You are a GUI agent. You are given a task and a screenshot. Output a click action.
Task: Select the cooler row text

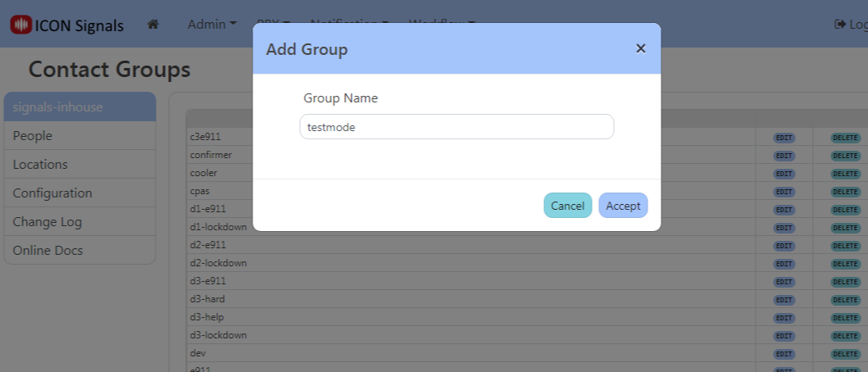click(204, 173)
